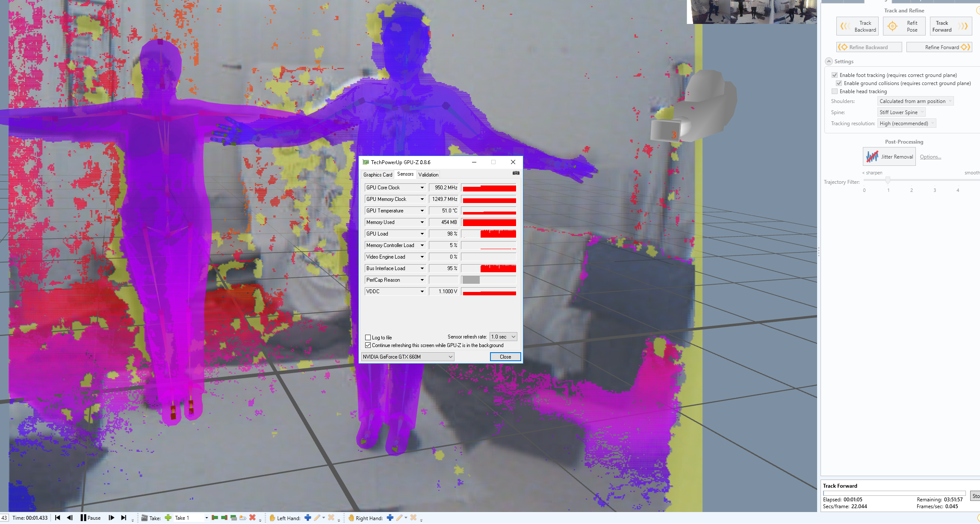Edit the Right Hand pose pencil
Image resolution: width=980 pixels, height=524 pixels.
click(399, 518)
